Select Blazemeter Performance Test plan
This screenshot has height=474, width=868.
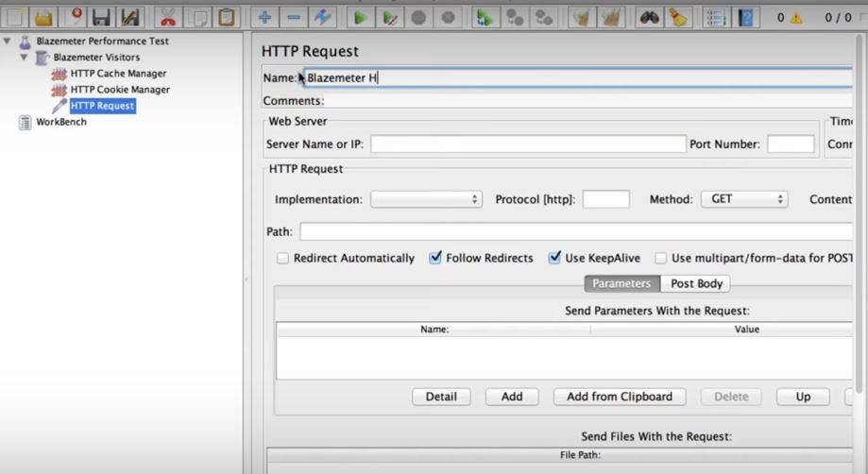pyautogui.click(x=102, y=41)
